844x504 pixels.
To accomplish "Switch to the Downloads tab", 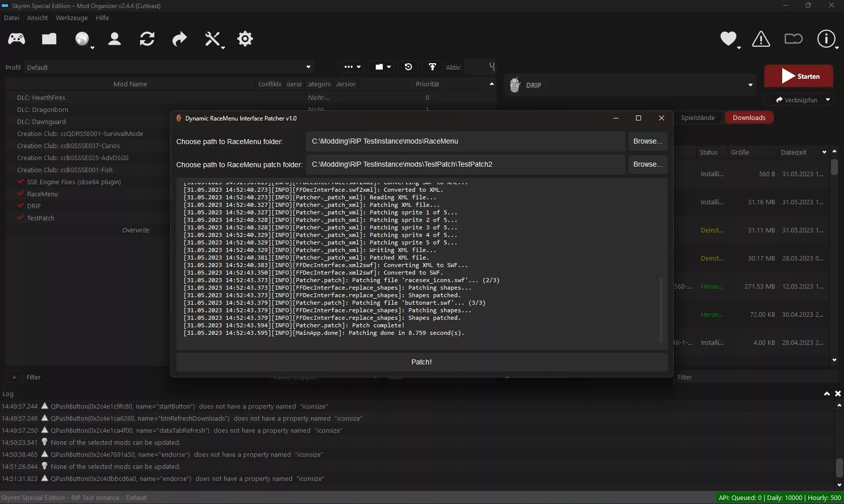I will click(749, 117).
